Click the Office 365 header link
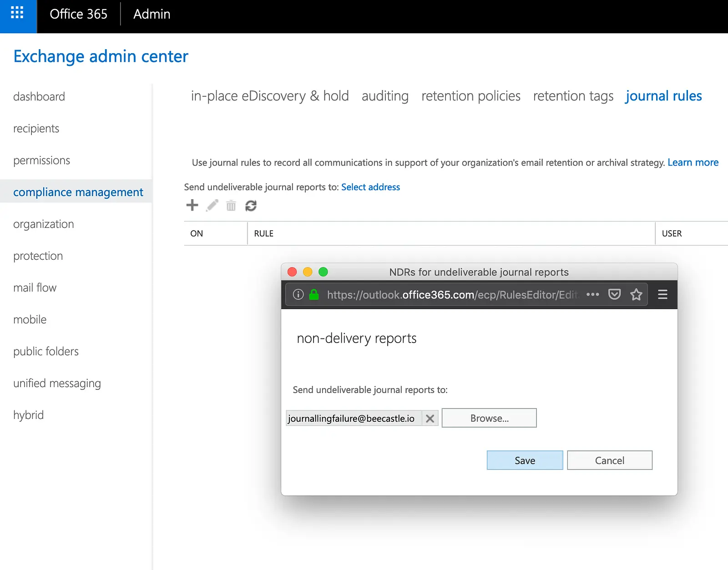 (x=79, y=14)
